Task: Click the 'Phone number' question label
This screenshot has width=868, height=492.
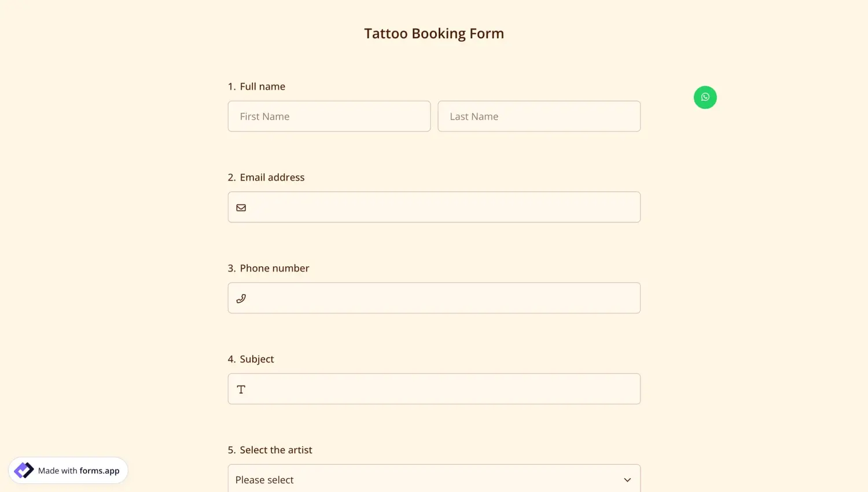Action: pos(274,268)
